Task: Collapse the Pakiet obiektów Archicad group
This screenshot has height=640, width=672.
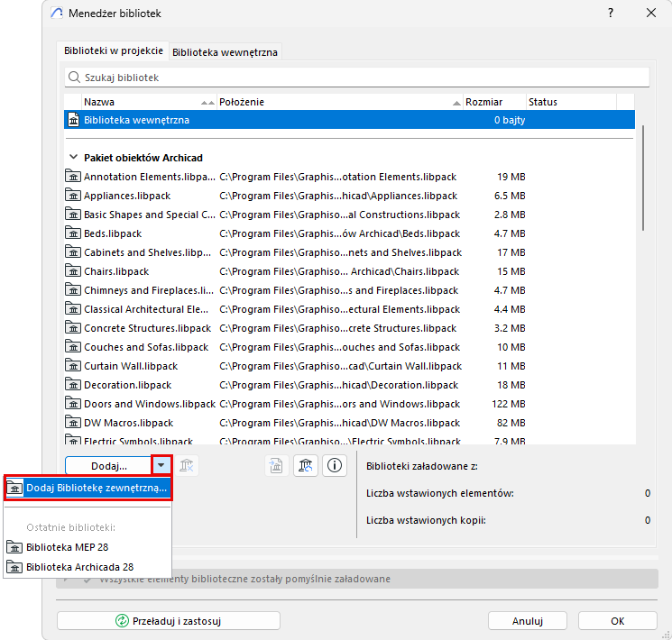Action: tap(73, 157)
